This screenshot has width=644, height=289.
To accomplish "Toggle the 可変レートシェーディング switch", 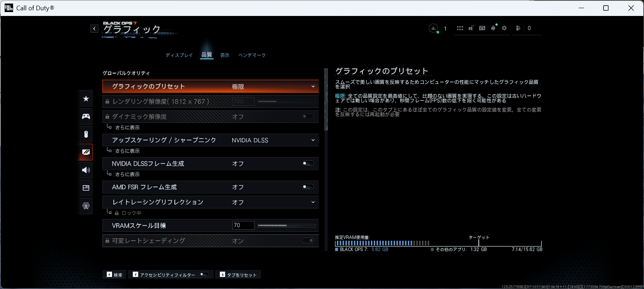I will click(308, 240).
